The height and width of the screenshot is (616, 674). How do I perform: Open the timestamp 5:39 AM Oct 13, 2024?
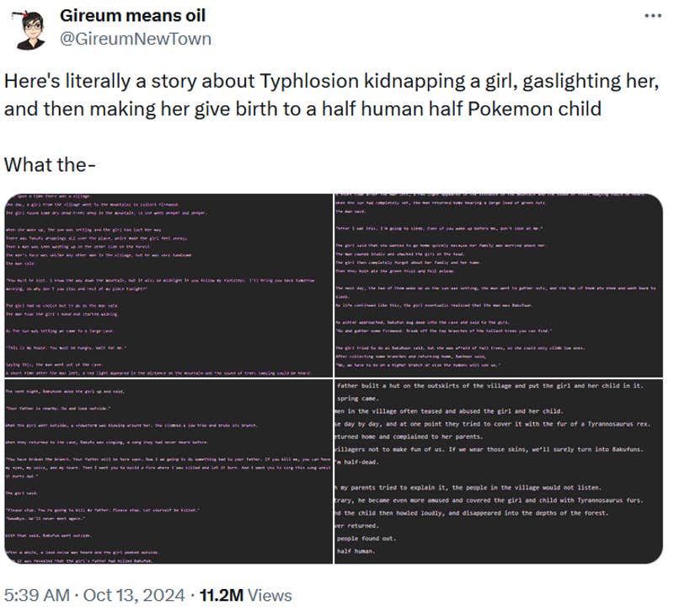click(94, 594)
